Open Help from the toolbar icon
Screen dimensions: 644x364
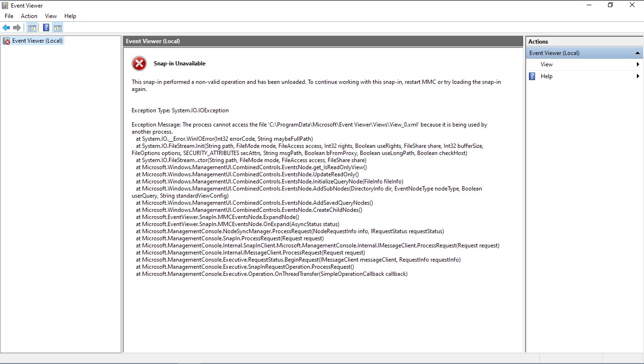click(x=46, y=28)
